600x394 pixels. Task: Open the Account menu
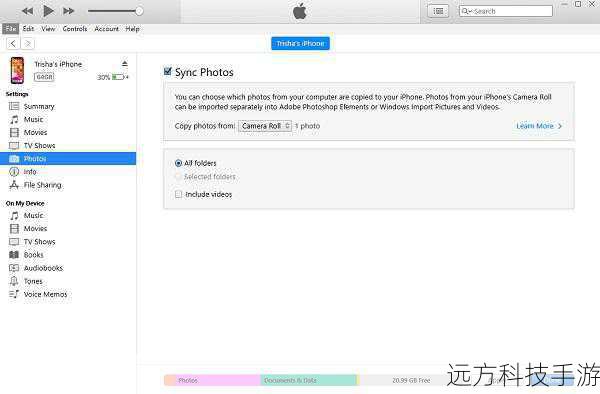pos(106,29)
